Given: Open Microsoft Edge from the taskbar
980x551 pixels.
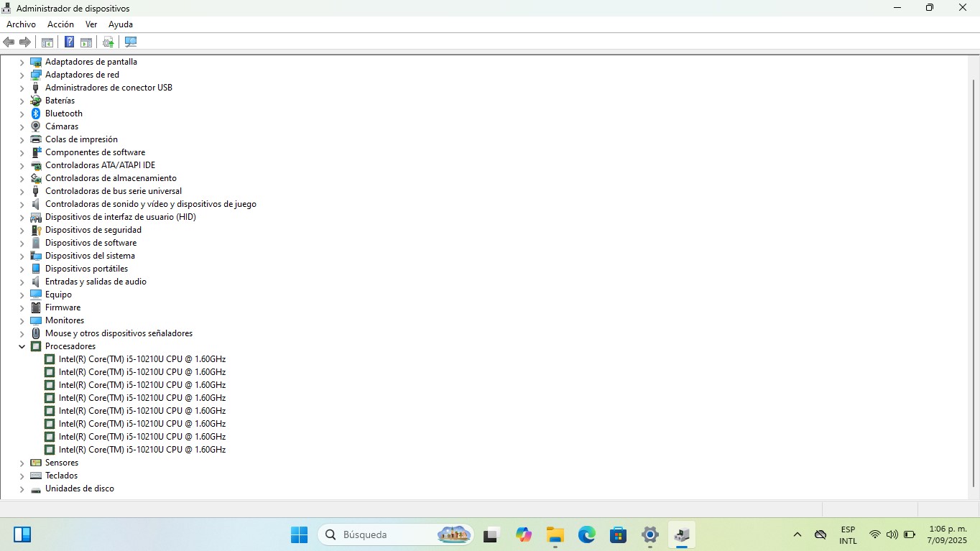Looking at the screenshot, I should click(587, 534).
